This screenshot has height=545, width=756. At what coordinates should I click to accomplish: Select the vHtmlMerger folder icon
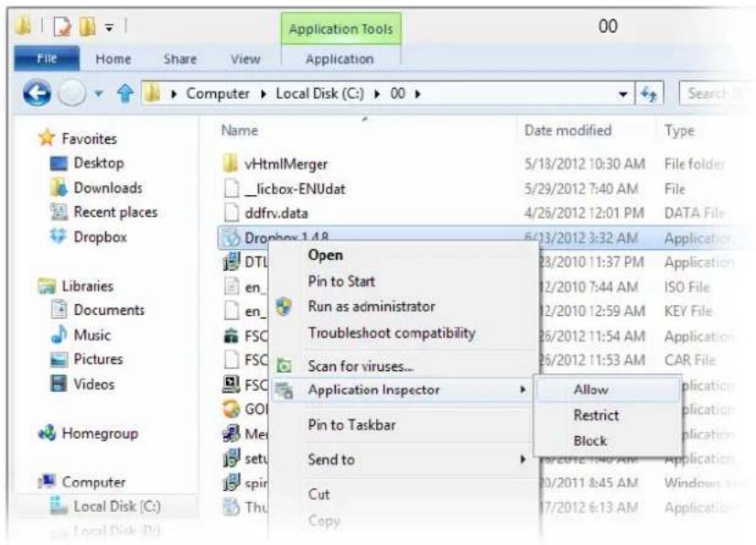tap(231, 164)
